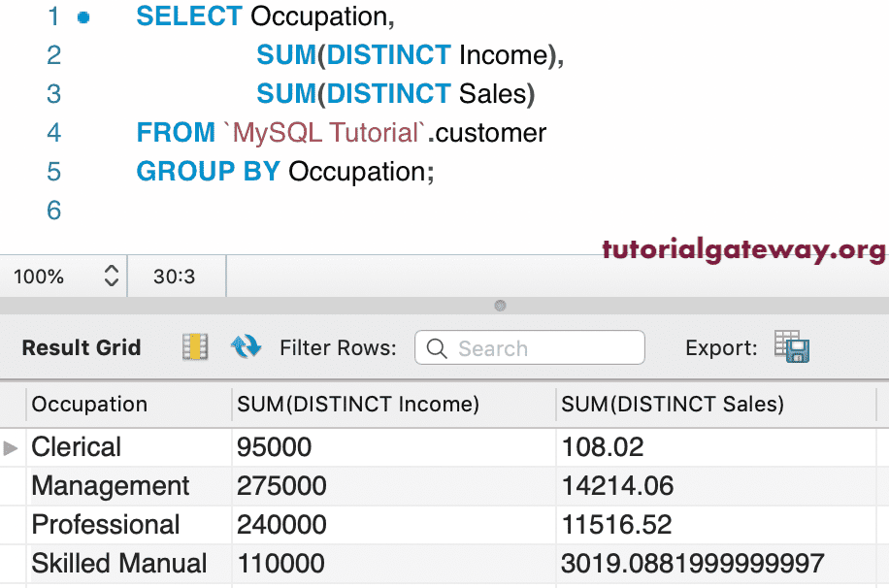This screenshot has height=588, width=889.
Task: Sort by the Occupation column header
Action: 89,405
